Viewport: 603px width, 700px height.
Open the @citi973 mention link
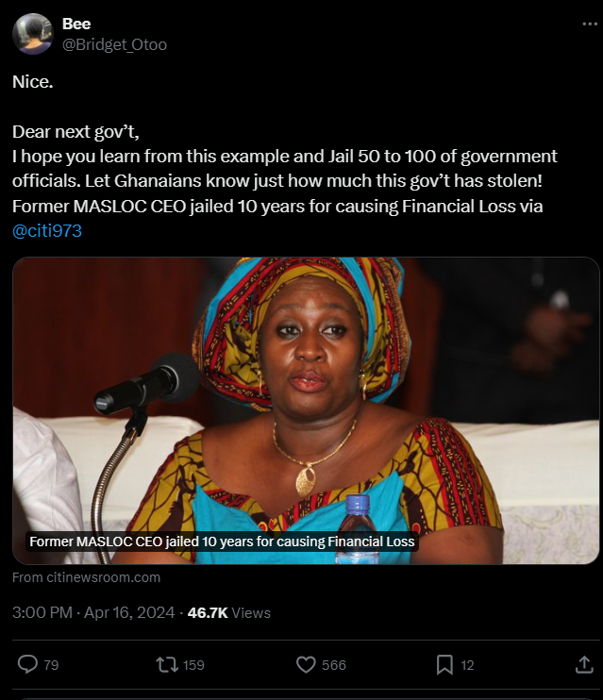(47, 231)
